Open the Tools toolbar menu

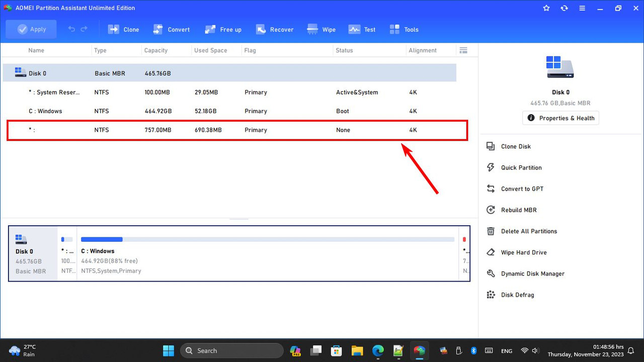point(404,30)
